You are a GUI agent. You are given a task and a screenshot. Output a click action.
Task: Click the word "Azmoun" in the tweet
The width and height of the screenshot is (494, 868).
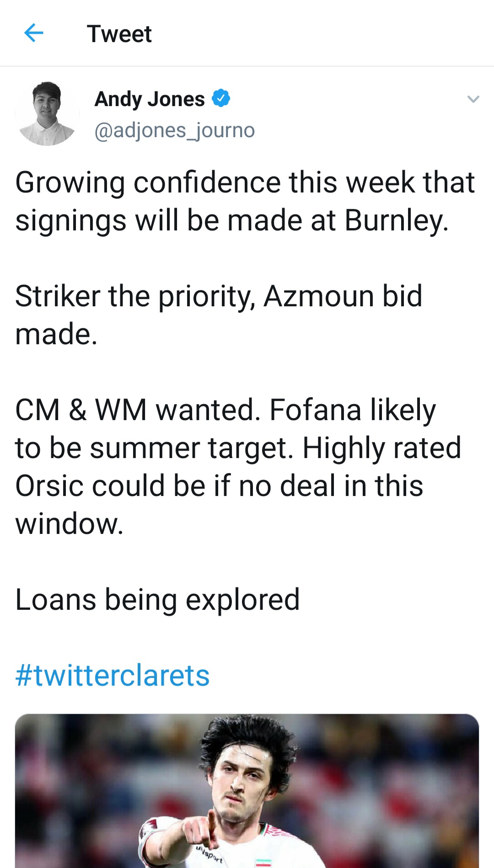coord(319,296)
